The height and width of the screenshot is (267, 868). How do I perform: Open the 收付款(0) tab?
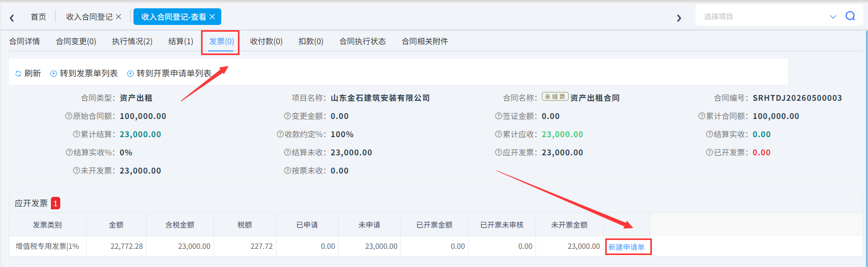coord(266,42)
